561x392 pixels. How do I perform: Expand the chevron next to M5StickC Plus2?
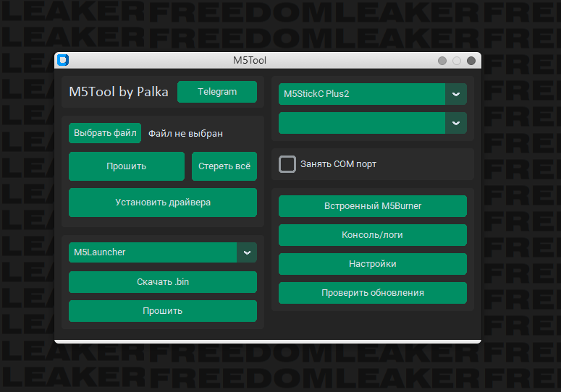tap(456, 94)
